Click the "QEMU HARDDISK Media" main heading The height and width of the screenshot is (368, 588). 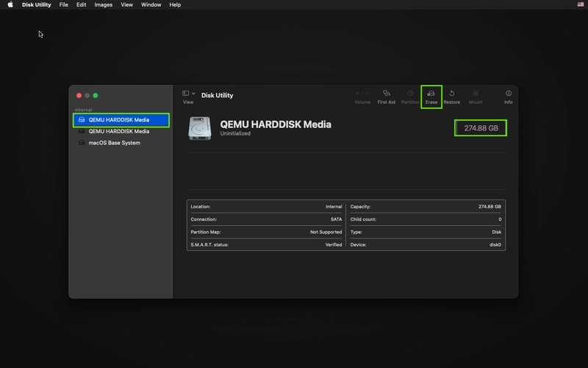(x=276, y=124)
